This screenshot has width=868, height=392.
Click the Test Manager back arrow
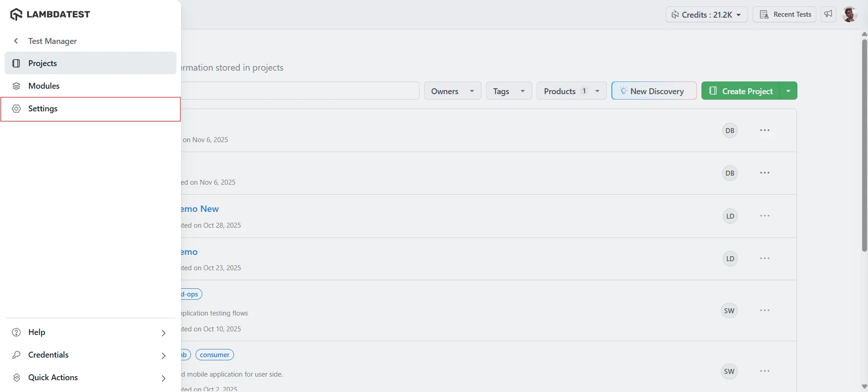(16, 41)
